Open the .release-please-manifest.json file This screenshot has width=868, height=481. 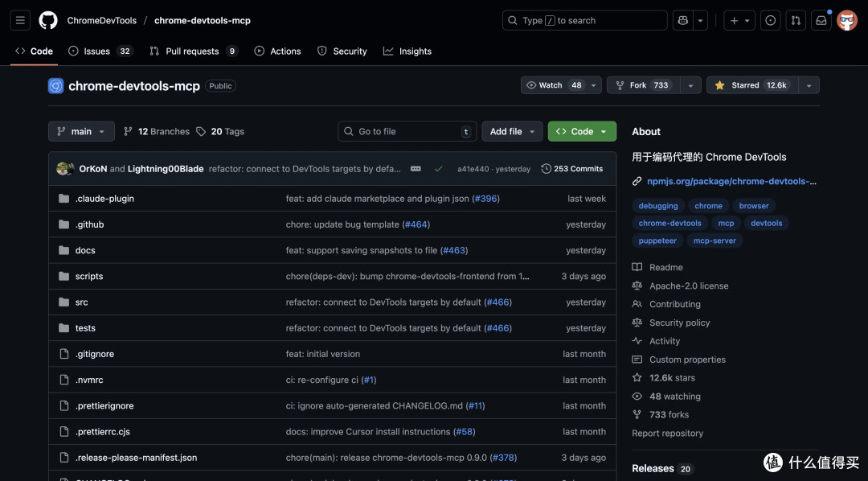(136, 458)
